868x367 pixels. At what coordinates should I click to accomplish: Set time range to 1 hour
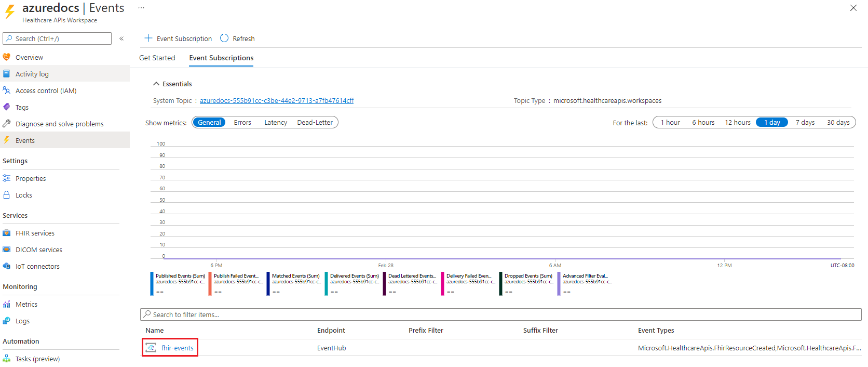[x=670, y=123]
